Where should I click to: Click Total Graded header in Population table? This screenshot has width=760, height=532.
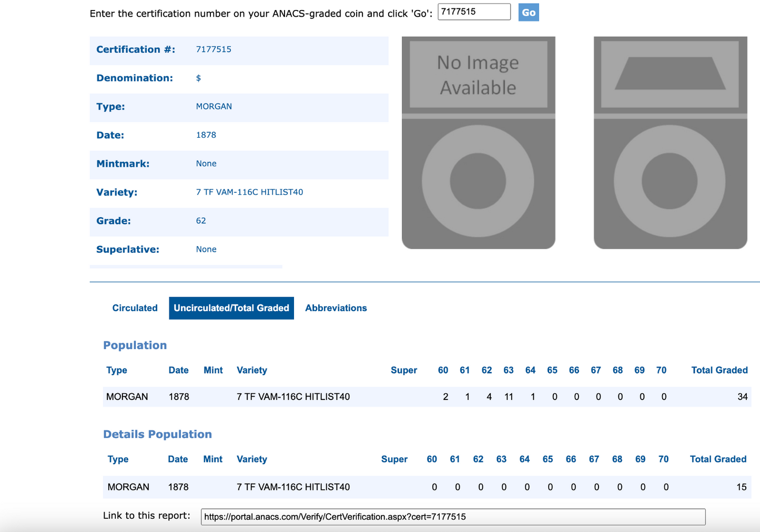(x=719, y=370)
